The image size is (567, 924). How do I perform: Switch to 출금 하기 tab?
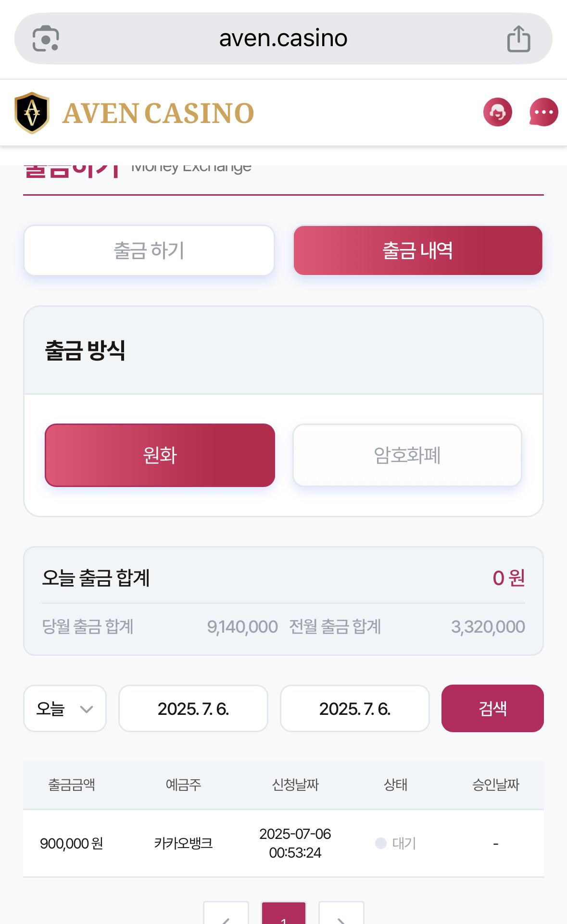[149, 250]
